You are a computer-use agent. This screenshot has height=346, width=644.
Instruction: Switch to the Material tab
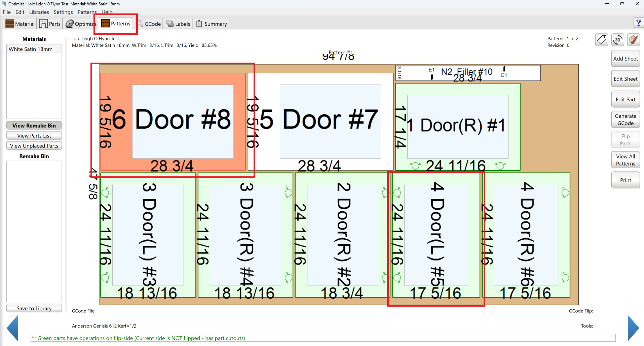[20, 24]
